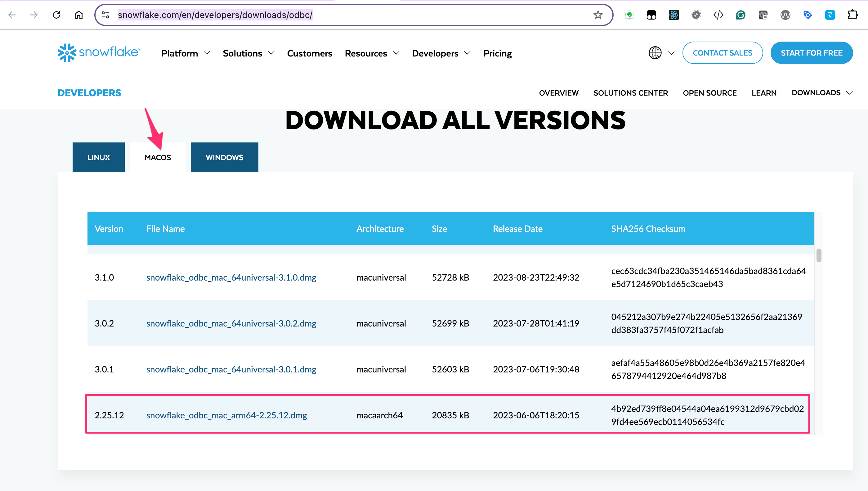Open the language globe selector

click(655, 53)
